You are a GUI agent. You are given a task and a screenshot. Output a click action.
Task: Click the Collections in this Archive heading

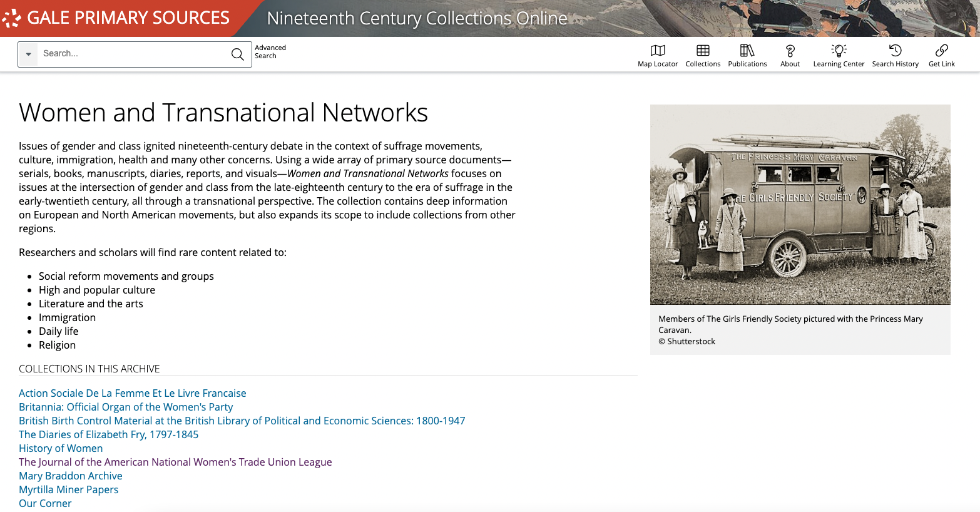click(89, 369)
